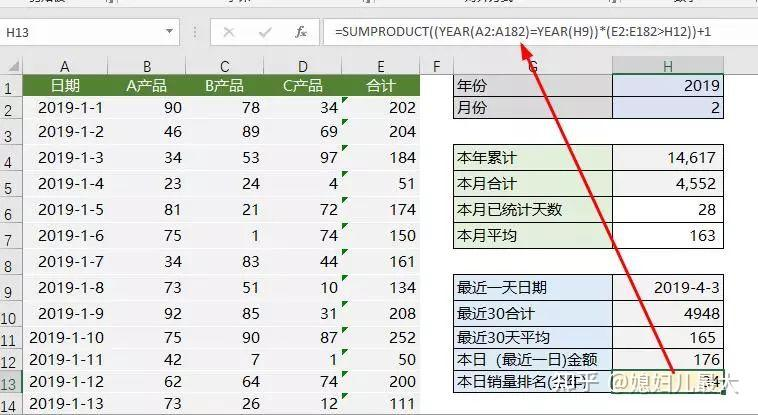Click the 最近30合计 label

coord(533,313)
